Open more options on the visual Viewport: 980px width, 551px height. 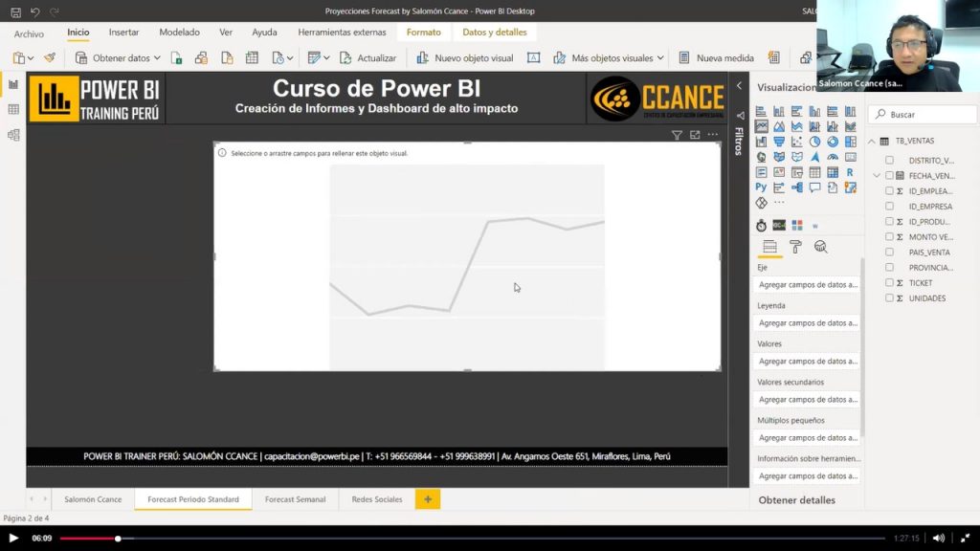(x=713, y=135)
